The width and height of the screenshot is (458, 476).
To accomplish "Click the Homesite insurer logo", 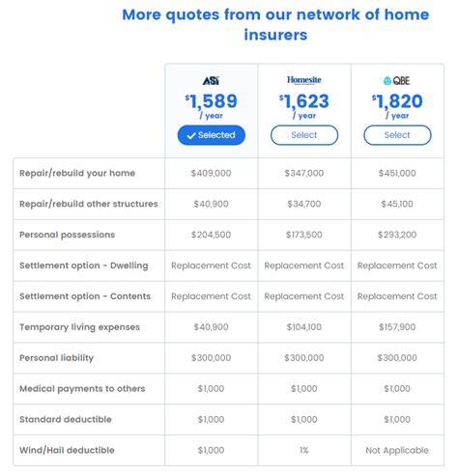I will [304, 80].
